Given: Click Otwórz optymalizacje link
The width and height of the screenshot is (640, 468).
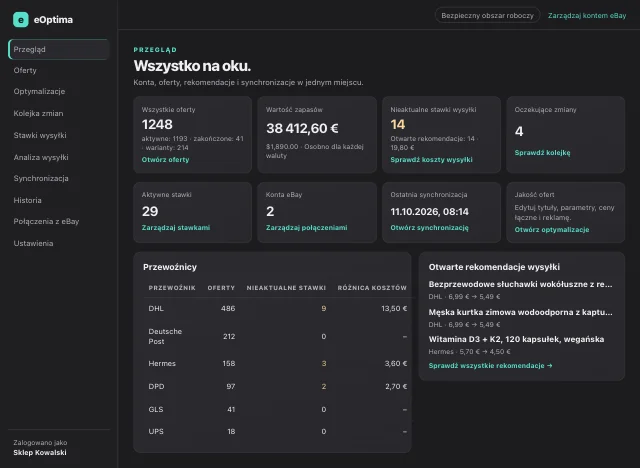Looking at the screenshot, I should pyautogui.click(x=551, y=229).
